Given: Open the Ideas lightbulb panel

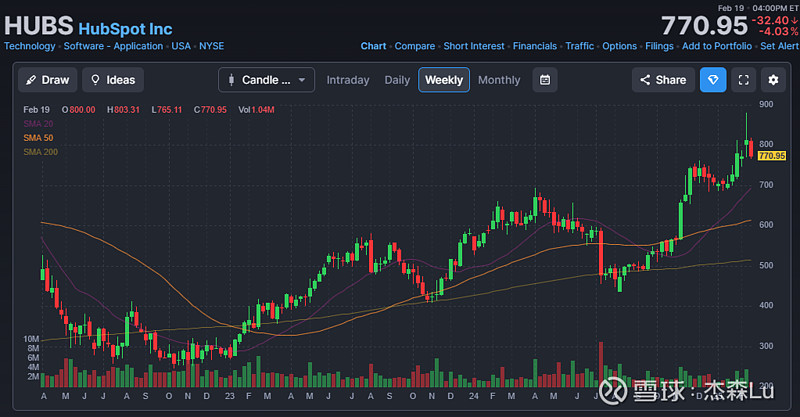Looking at the screenshot, I should coord(112,80).
